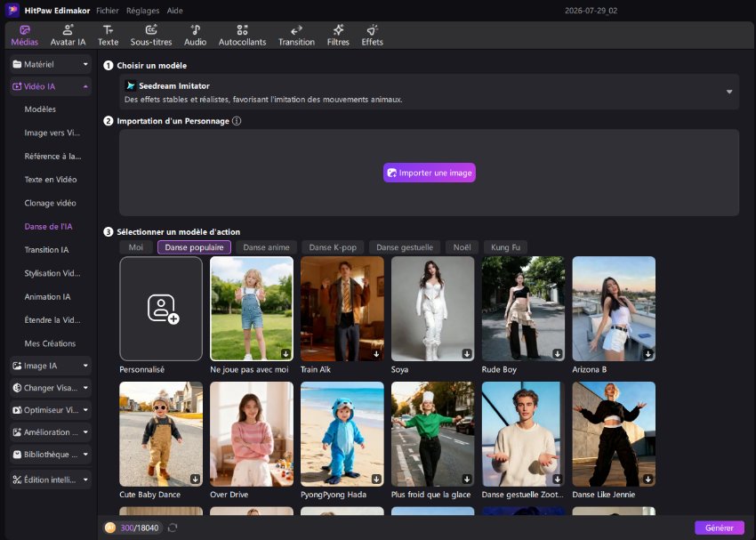
Task: Select the Soya dance thumbnail
Action: pyautogui.click(x=433, y=309)
